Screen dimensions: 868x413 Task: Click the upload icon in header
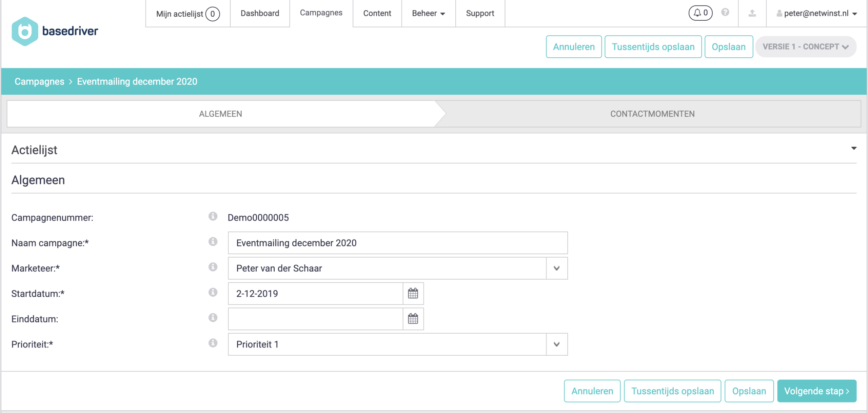pos(752,13)
